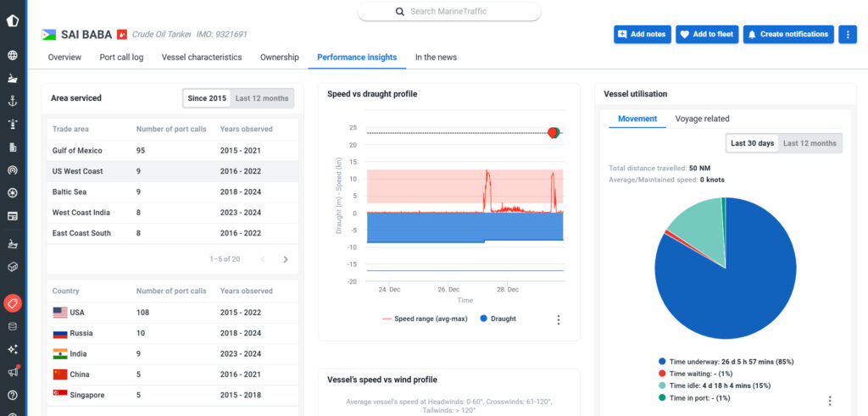The height and width of the screenshot is (416, 868).
Task: Switch to the Port call log tab
Action: click(121, 58)
